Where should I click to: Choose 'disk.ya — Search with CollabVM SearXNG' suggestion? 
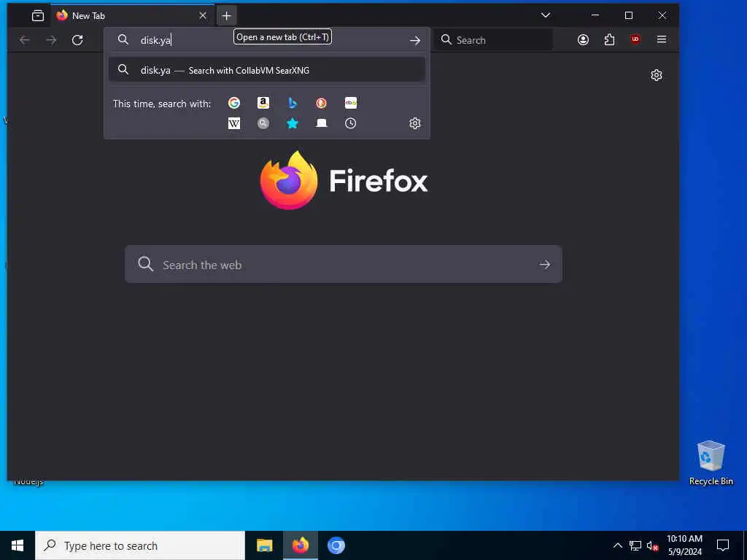tap(267, 70)
